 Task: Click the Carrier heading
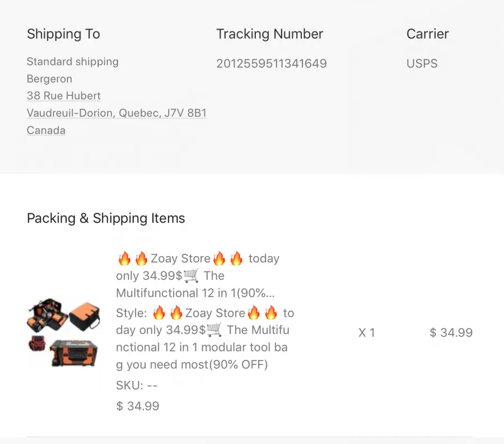click(x=427, y=34)
